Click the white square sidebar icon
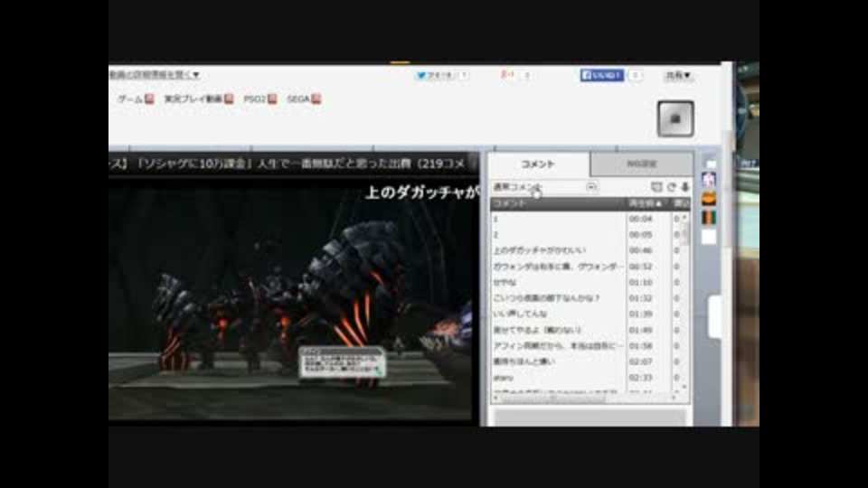 coord(709,237)
